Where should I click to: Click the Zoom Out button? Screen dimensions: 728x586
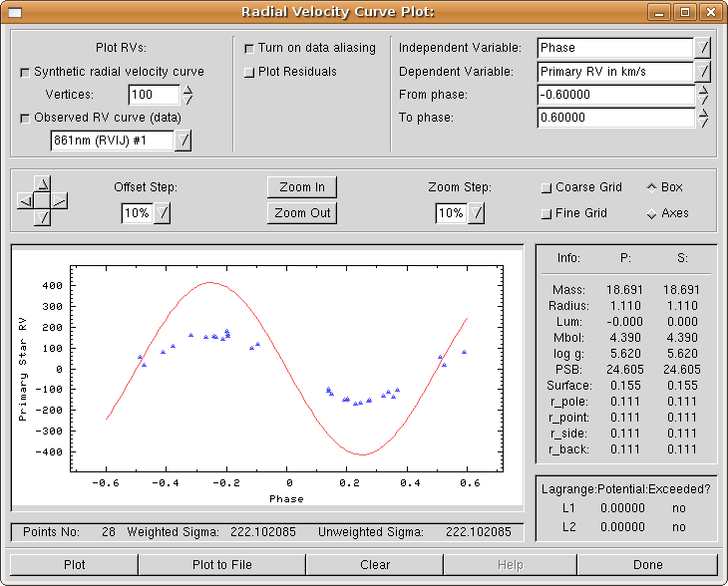click(x=302, y=213)
